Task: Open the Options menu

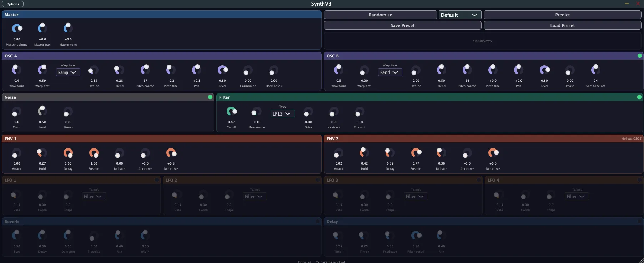Action: (x=13, y=4)
